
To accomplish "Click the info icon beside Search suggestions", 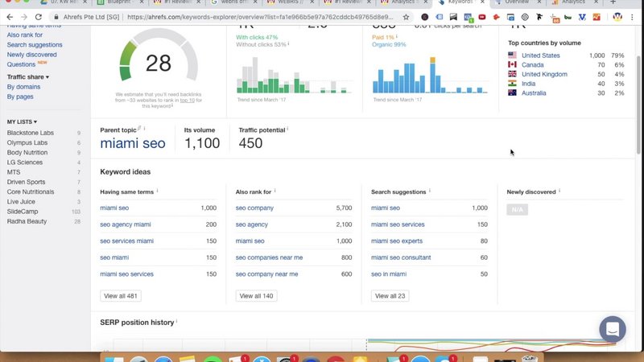I will pos(430,191).
